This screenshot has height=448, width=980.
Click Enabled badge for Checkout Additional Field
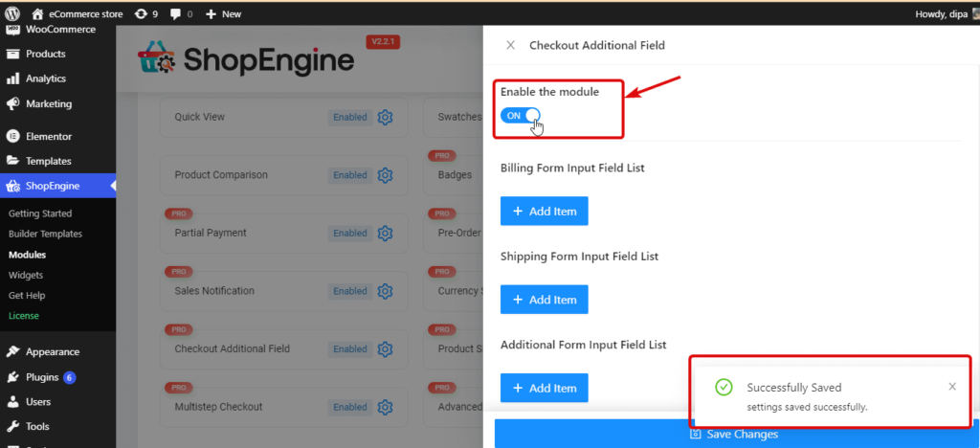349,349
